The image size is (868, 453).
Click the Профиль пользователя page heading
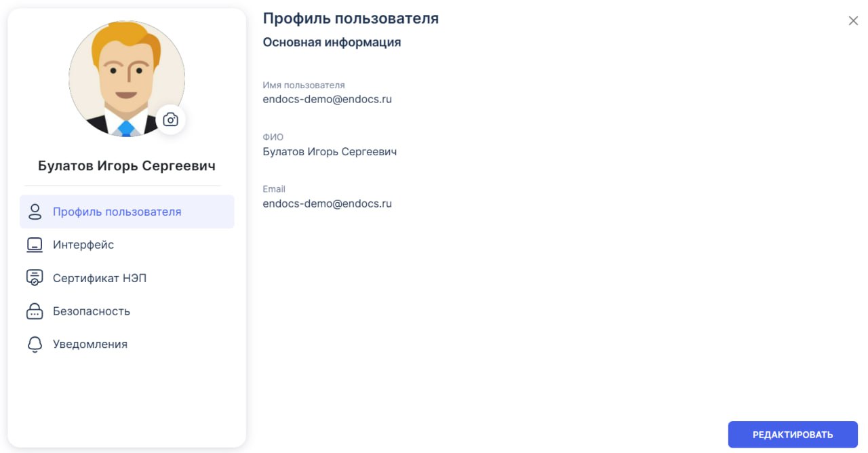click(x=351, y=19)
